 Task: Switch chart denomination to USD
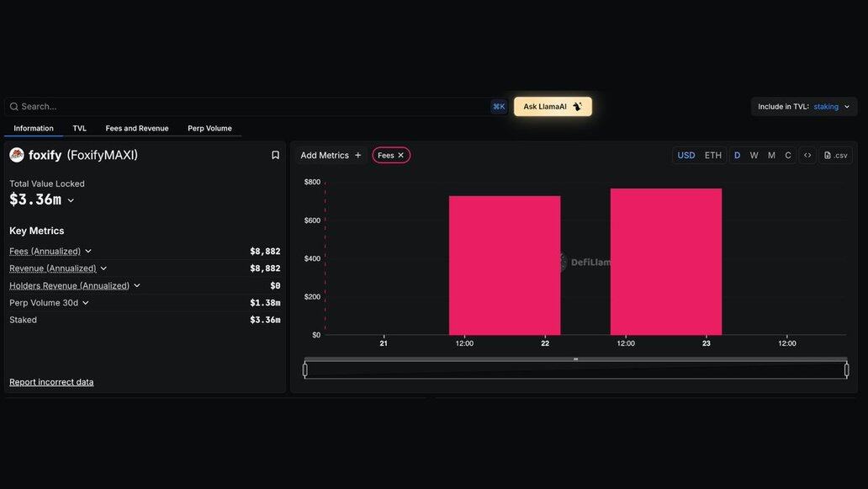click(686, 155)
